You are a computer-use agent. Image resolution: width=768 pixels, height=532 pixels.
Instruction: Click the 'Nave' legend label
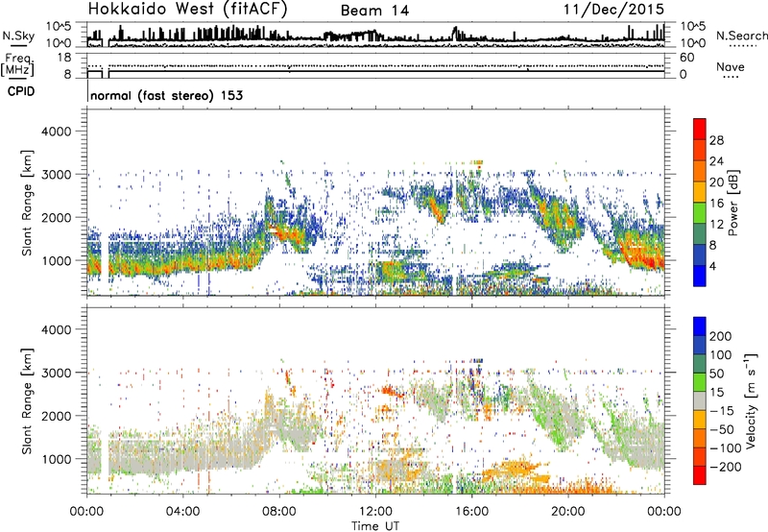730,66
